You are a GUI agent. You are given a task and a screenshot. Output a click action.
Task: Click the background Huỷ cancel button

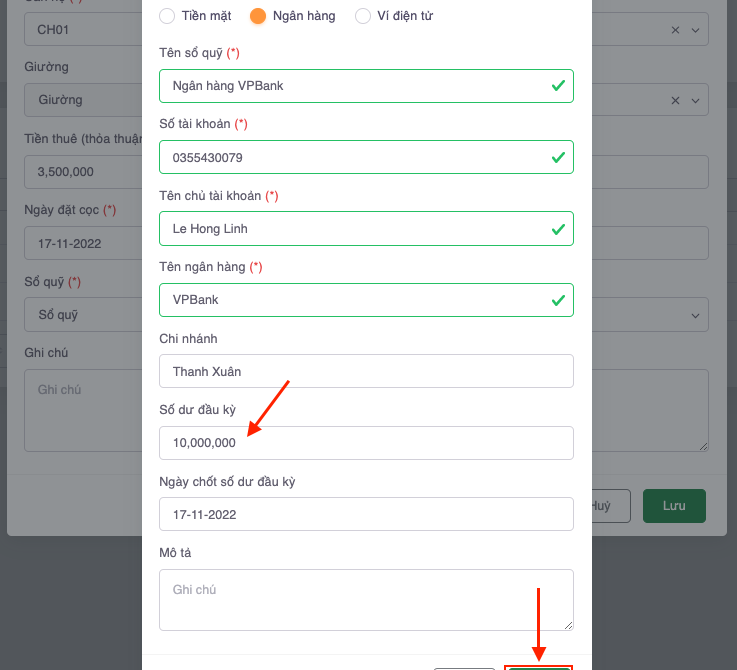point(602,506)
